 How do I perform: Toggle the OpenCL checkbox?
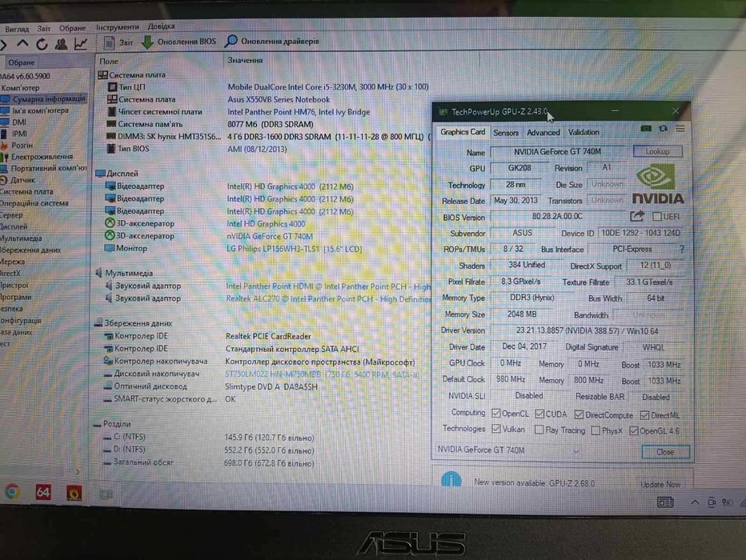[x=495, y=413]
